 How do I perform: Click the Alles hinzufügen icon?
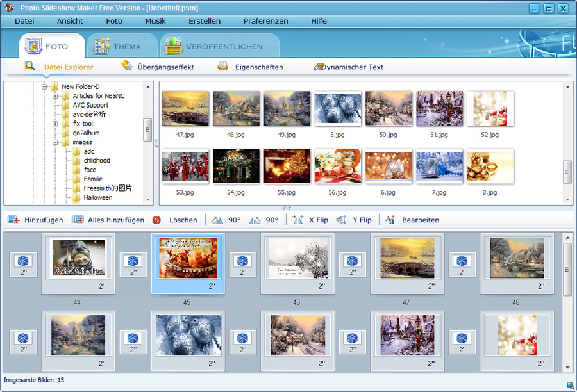(x=78, y=220)
